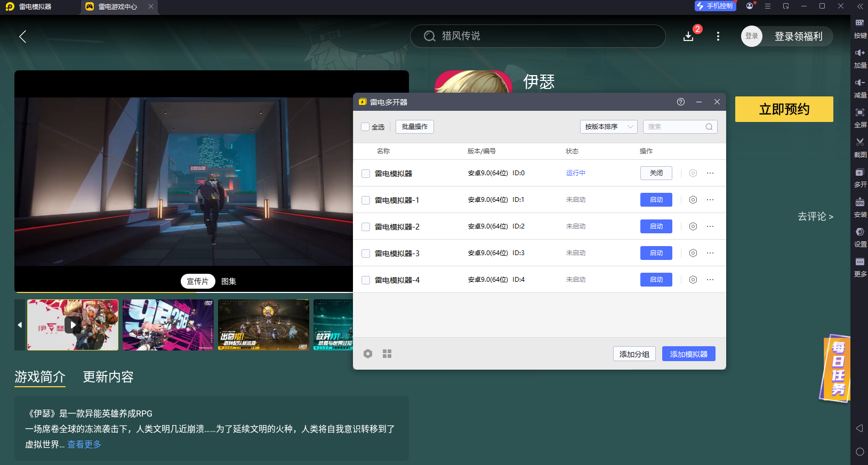Click search magnifier in multi-instance search box
Viewport: 868px width, 465px height.
pyautogui.click(x=709, y=127)
